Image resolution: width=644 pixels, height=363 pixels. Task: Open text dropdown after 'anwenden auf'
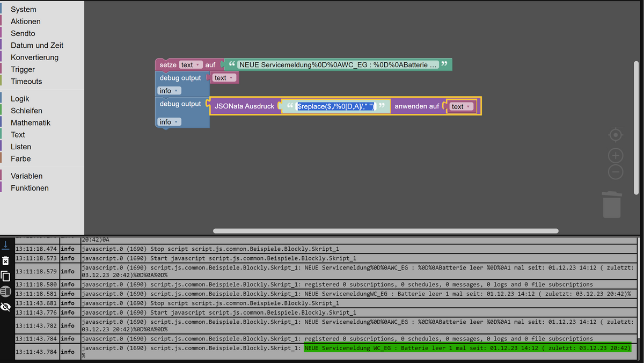(461, 106)
